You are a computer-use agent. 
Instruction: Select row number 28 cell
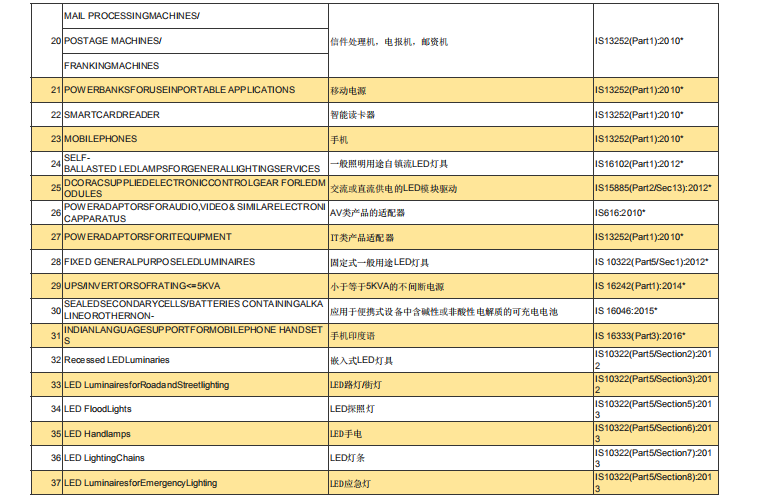click(x=55, y=262)
